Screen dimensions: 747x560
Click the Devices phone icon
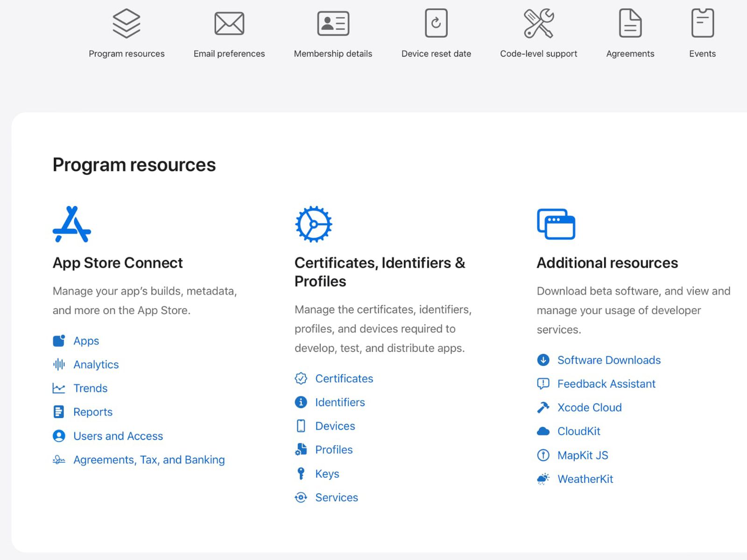(301, 426)
